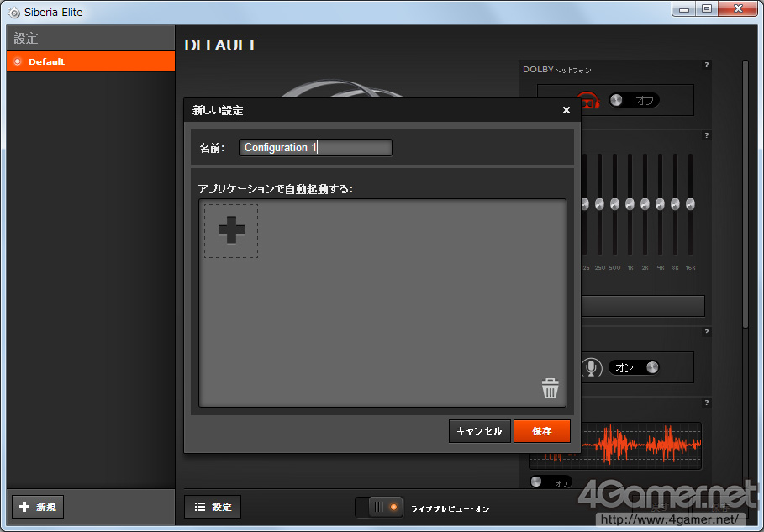Click the 8K equalizer slider knob
Image resolution: width=764 pixels, height=532 pixels.
coord(675,204)
